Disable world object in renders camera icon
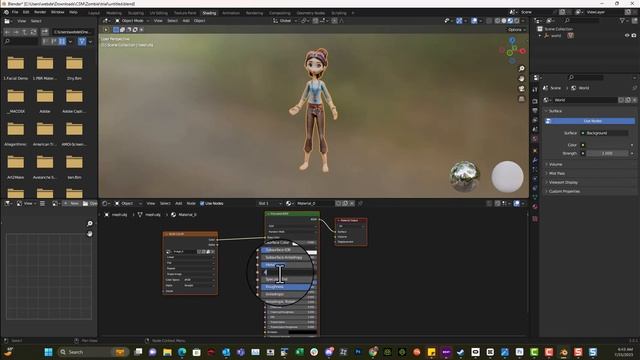This screenshot has width=640, height=360. pyautogui.click(x=634, y=36)
